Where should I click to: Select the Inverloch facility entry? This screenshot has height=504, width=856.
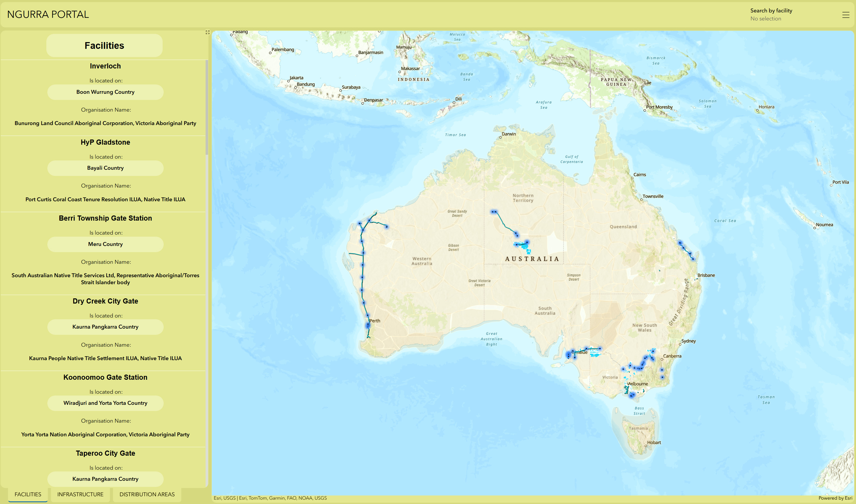click(106, 66)
